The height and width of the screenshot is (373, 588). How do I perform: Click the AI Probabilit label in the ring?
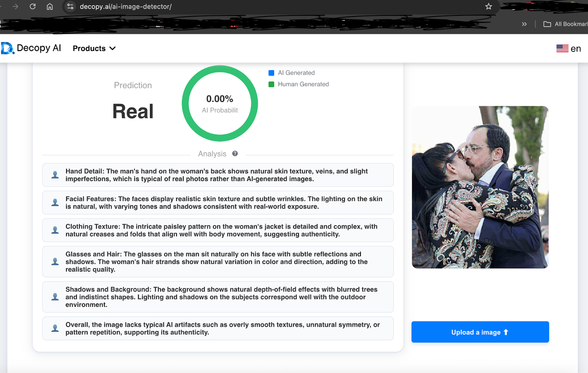tap(220, 110)
